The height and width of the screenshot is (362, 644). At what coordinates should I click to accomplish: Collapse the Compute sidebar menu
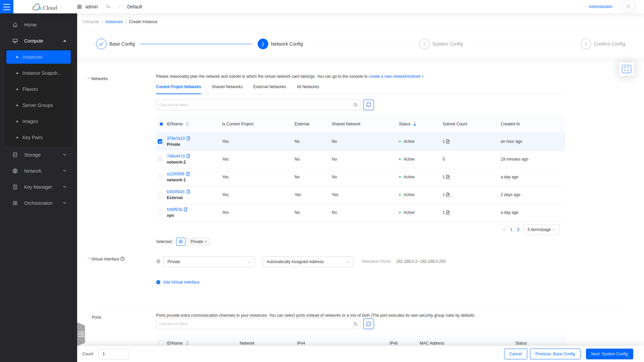click(39, 41)
